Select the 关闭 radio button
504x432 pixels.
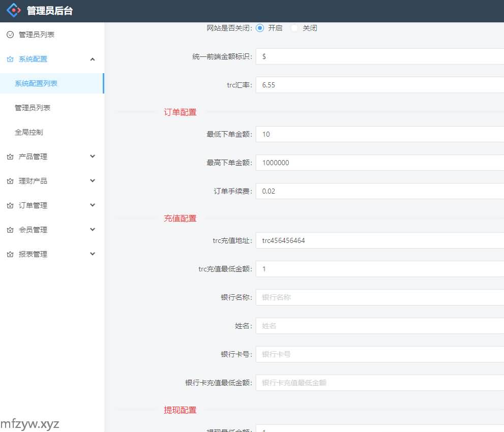294,28
